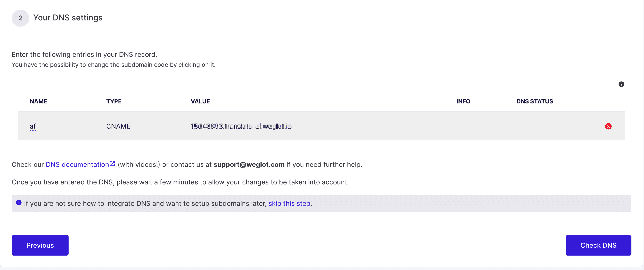Screen dimensions: 644x270
Task: Go back with the Previous button
Action: 40,245
